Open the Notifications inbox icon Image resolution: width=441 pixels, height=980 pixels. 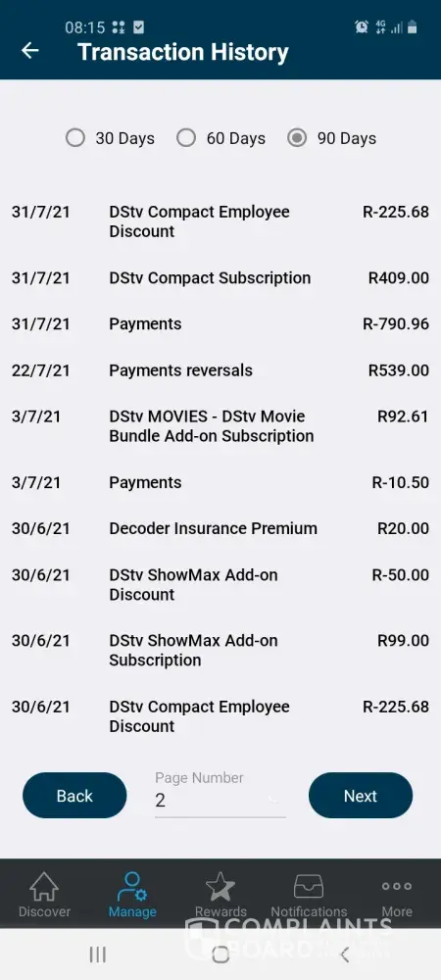[309, 887]
